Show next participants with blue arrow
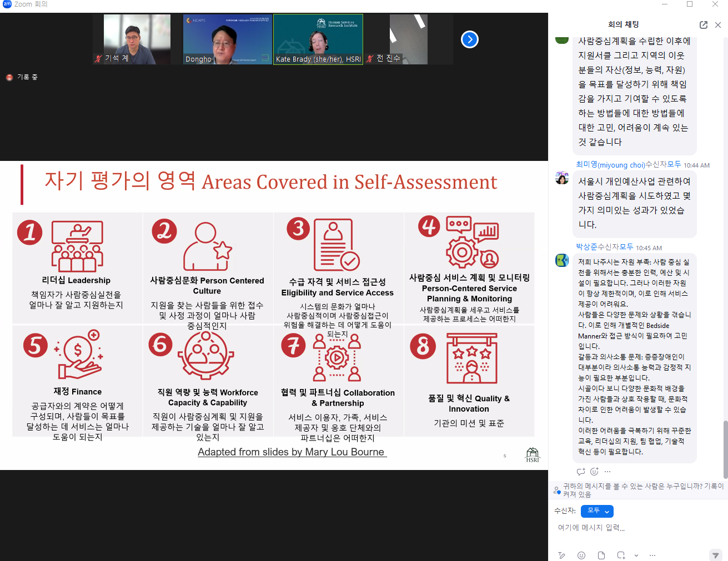Image resolution: width=728 pixels, height=561 pixels. pos(470,39)
